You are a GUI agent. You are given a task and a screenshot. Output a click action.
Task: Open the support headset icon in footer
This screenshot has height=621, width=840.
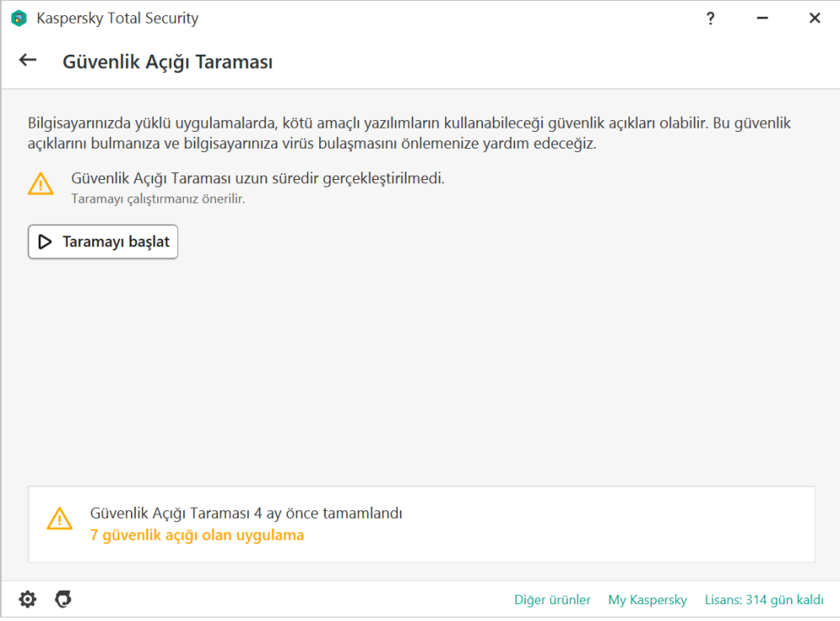[63, 599]
